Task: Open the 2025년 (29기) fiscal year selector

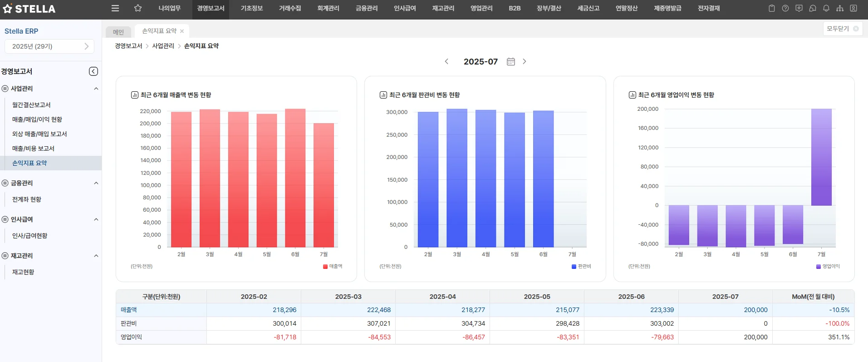Action: coord(49,46)
